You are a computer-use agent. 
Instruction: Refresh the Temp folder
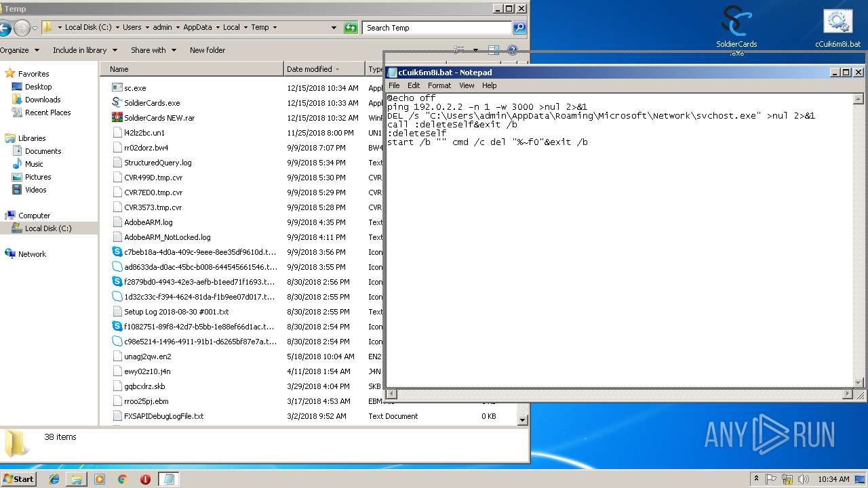351,28
